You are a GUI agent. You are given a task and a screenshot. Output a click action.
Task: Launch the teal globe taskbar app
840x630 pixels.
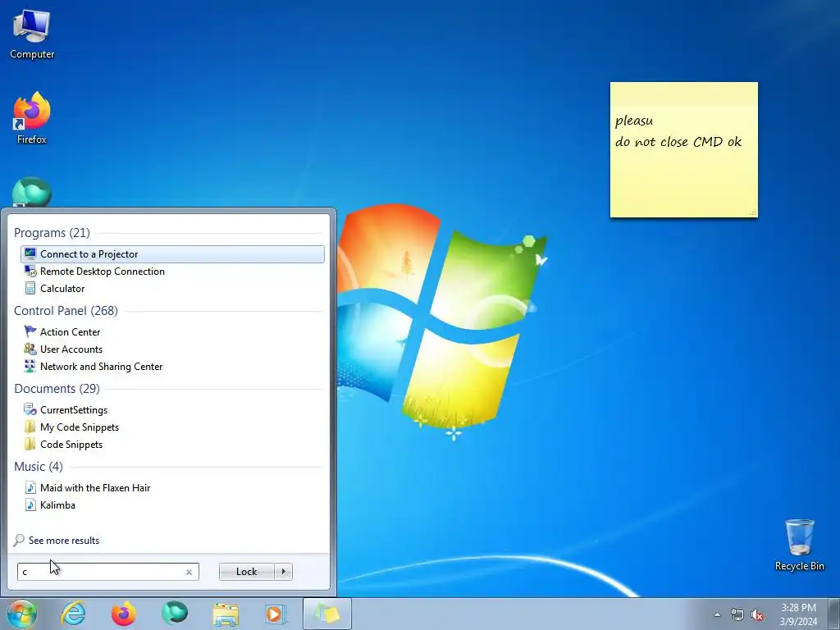click(x=175, y=614)
